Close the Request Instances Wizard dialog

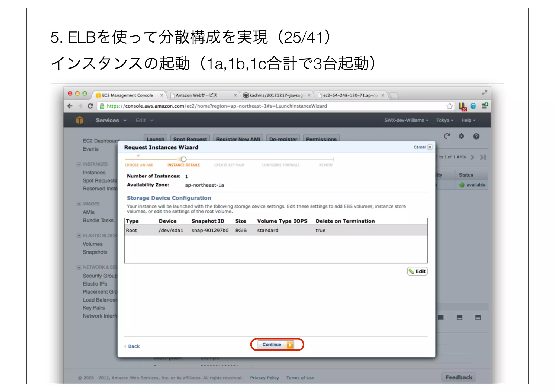click(430, 147)
